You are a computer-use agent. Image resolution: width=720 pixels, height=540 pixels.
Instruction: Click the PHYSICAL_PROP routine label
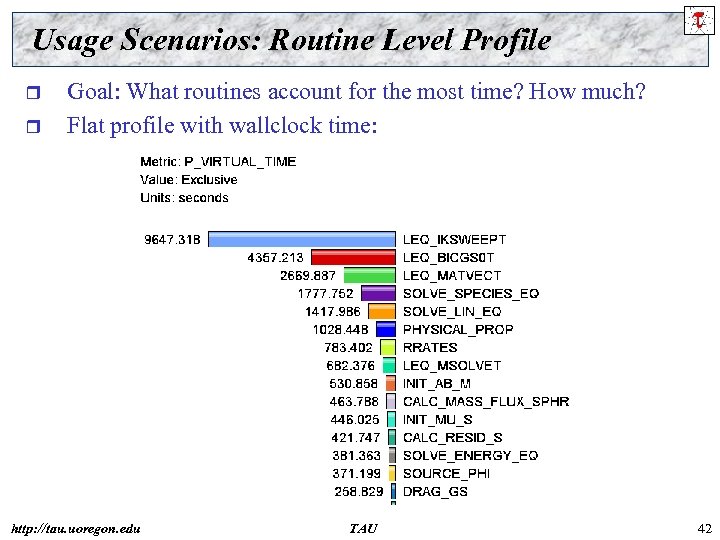[458, 329]
